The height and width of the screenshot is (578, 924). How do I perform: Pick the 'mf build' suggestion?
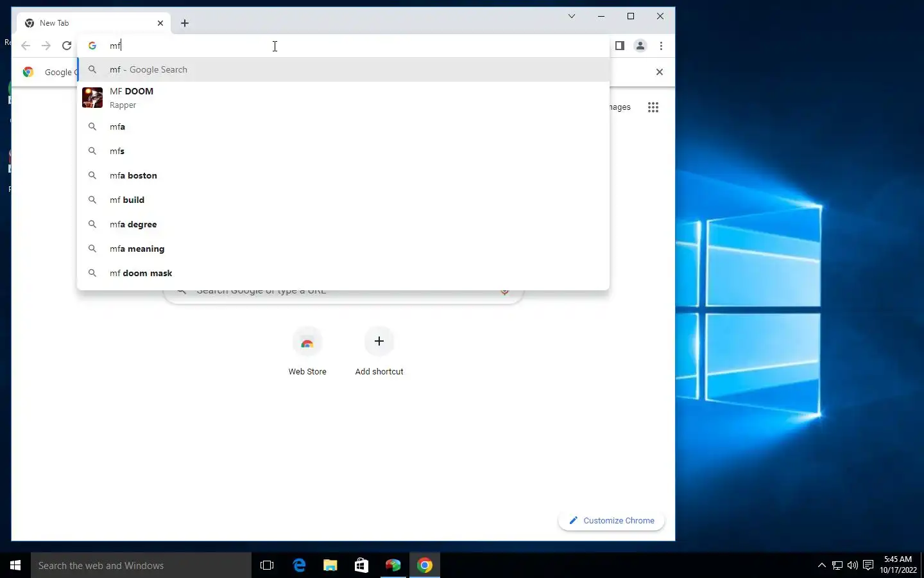(x=343, y=200)
